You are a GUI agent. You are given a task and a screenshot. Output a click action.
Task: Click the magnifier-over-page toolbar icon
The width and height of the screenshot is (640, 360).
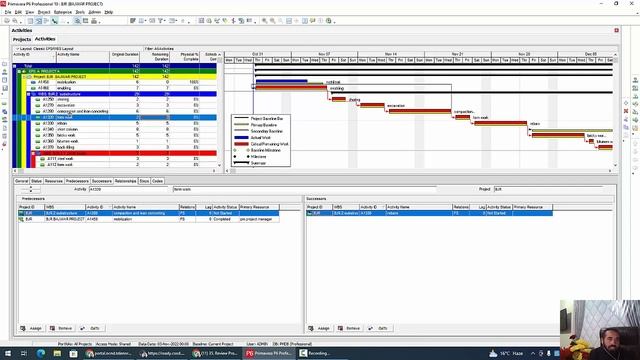pos(77,21)
